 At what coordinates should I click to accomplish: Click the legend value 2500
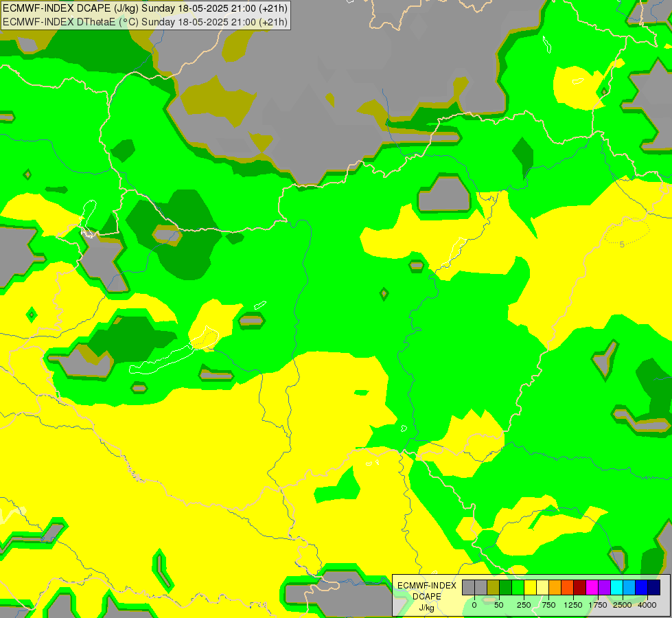(623, 605)
